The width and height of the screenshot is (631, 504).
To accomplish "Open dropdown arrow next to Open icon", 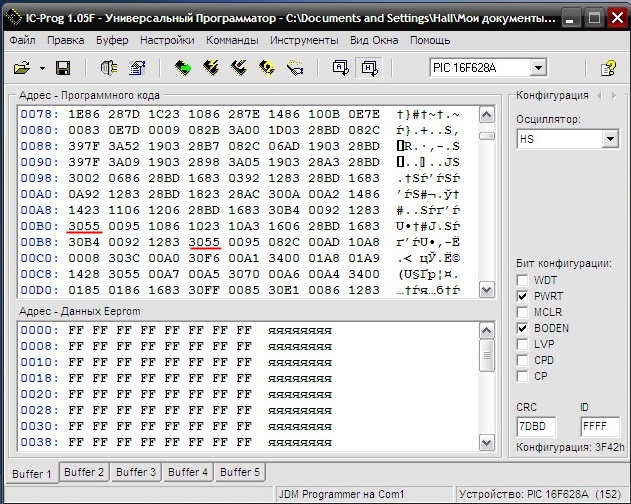I will [42, 68].
